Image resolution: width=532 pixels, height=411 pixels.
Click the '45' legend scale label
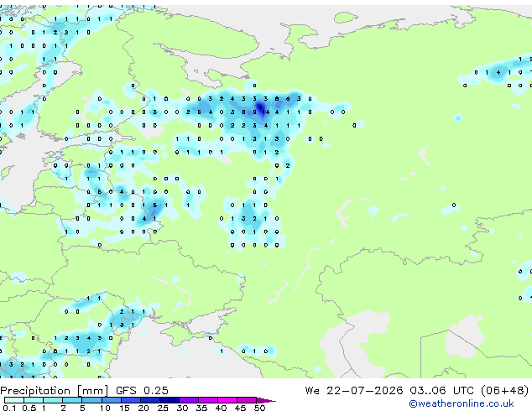pyautogui.click(x=241, y=408)
